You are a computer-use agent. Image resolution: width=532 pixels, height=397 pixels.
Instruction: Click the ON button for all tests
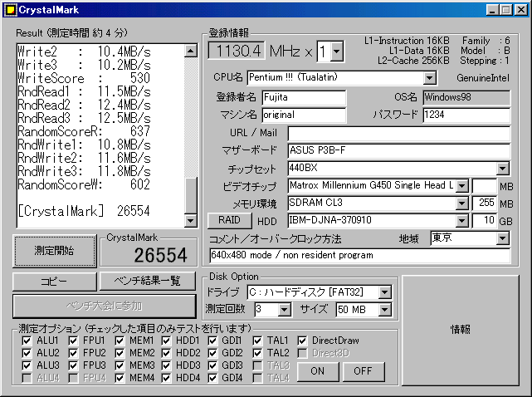point(318,371)
